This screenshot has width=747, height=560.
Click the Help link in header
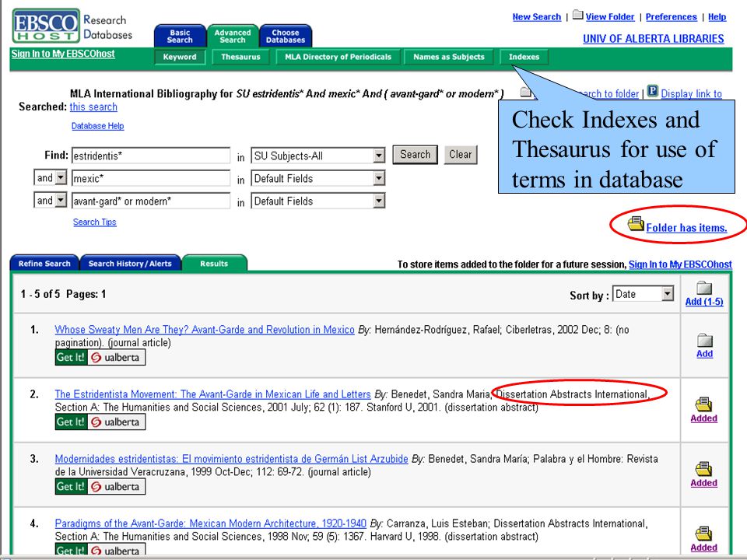(717, 16)
